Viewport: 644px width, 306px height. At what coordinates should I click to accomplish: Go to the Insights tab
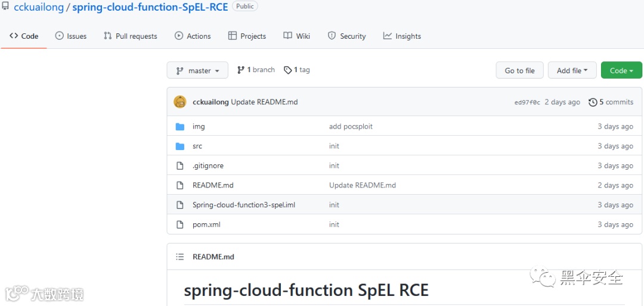402,36
